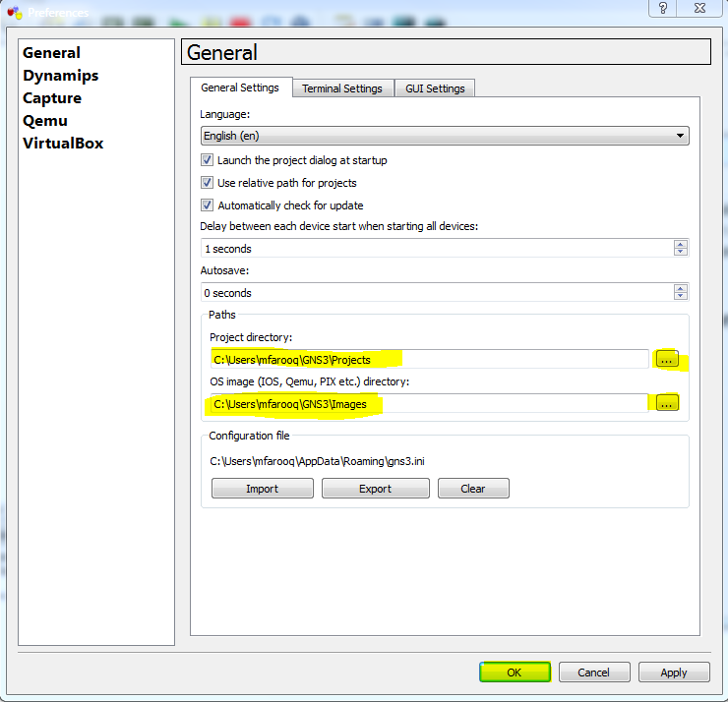This screenshot has width=728, height=702.
Task: Click Import for the configuration file
Action: pos(263,489)
